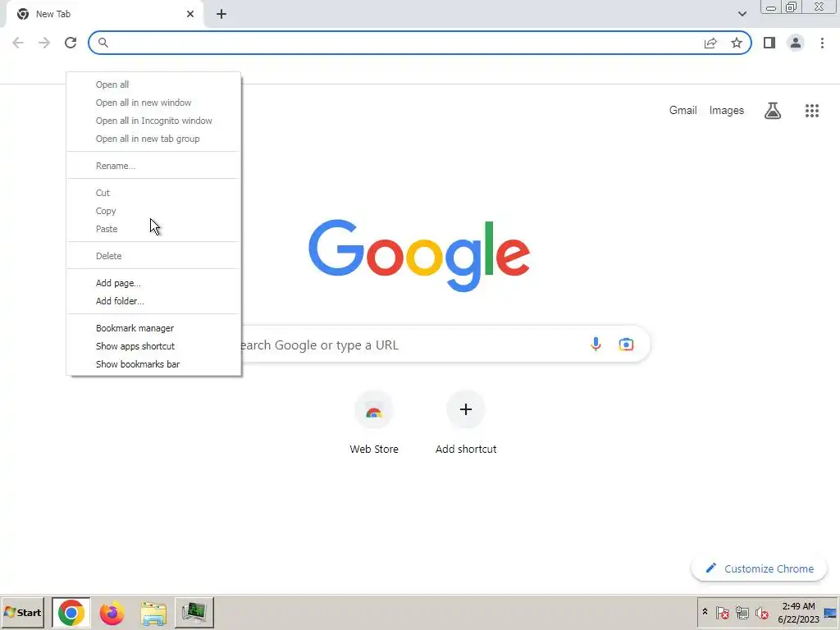
Task: Expand the tab search chevron
Action: click(x=742, y=14)
